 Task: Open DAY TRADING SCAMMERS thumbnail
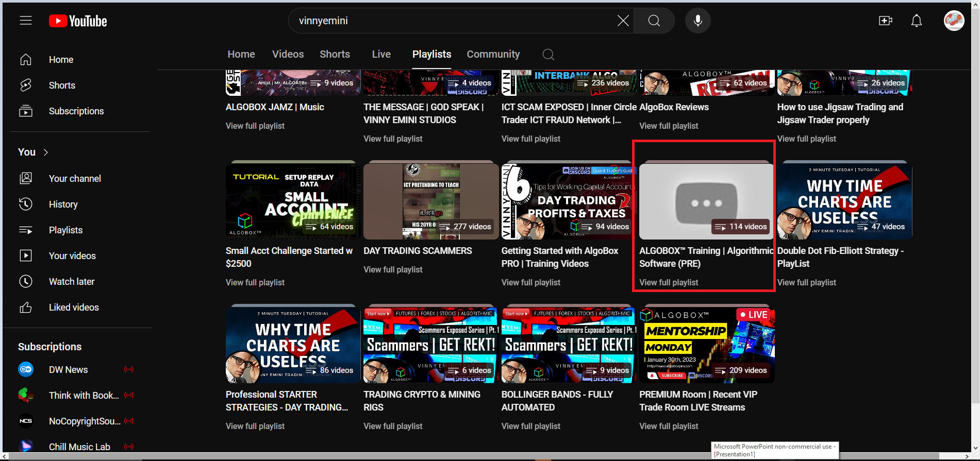431,201
